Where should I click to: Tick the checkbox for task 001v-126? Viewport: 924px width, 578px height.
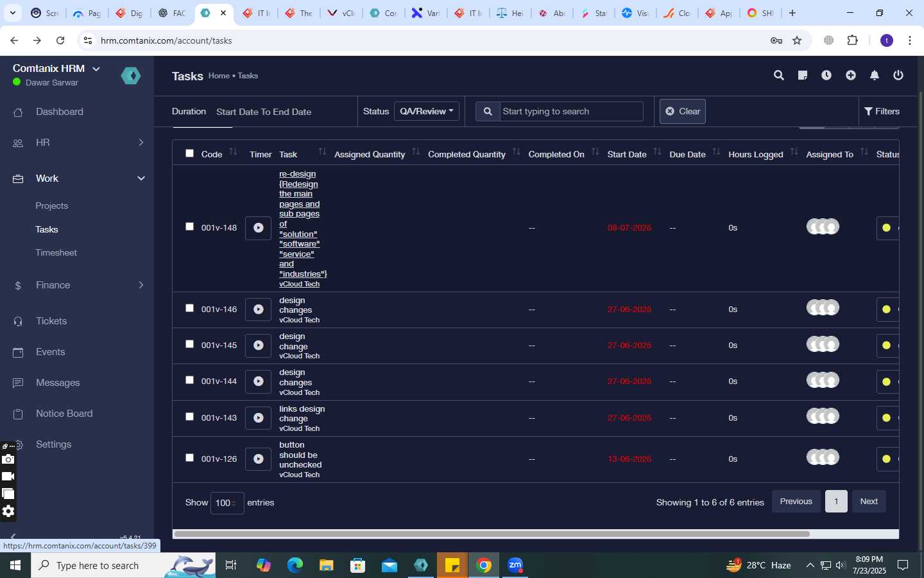pyautogui.click(x=189, y=458)
